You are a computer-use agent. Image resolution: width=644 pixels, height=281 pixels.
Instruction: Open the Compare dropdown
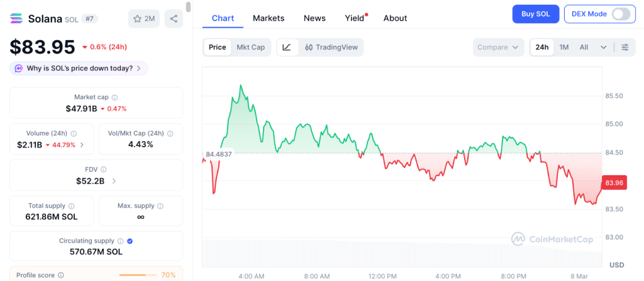pos(498,47)
